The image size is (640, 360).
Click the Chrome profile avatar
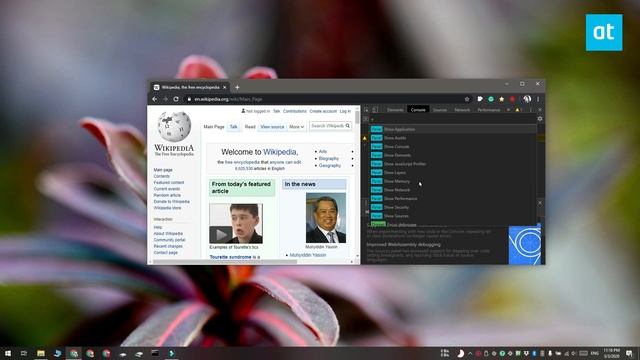[x=527, y=99]
